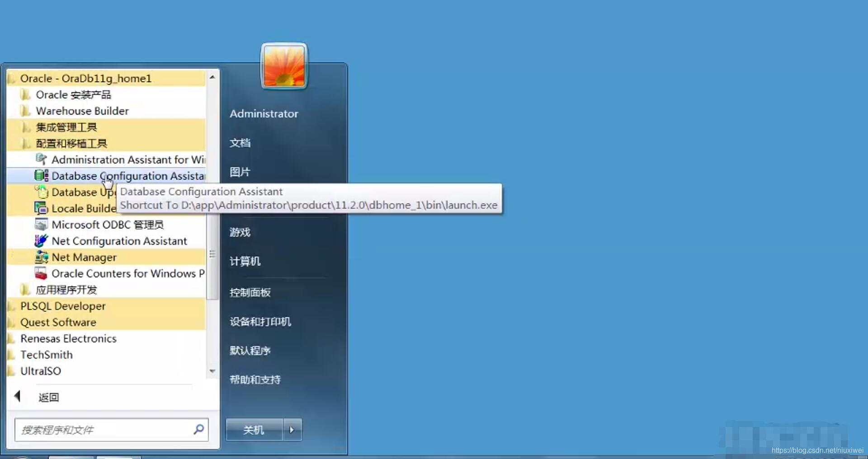Click scrollbar down arrow in programs list
Image resolution: width=868 pixels, height=459 pixels.
(x=212, y=371)
